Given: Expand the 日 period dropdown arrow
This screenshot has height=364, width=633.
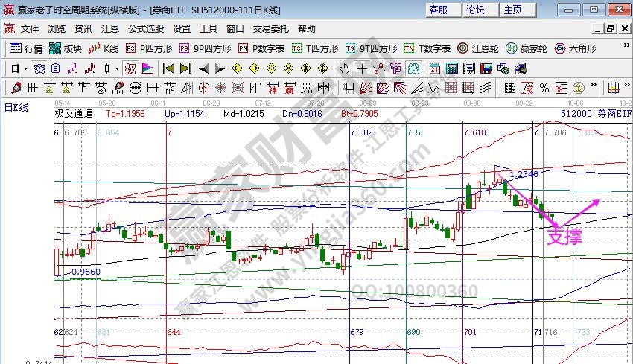Looking at the screenshot, I should tap(25, 68).
